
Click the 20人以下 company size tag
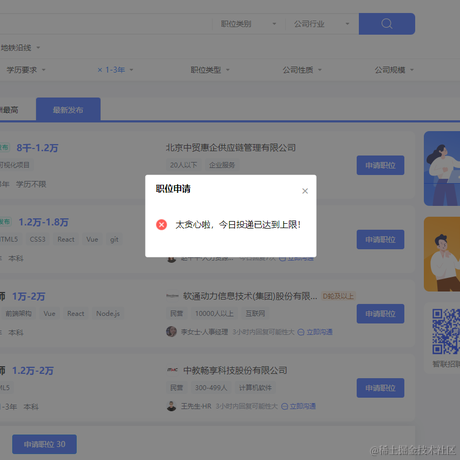tap(183, 165)
